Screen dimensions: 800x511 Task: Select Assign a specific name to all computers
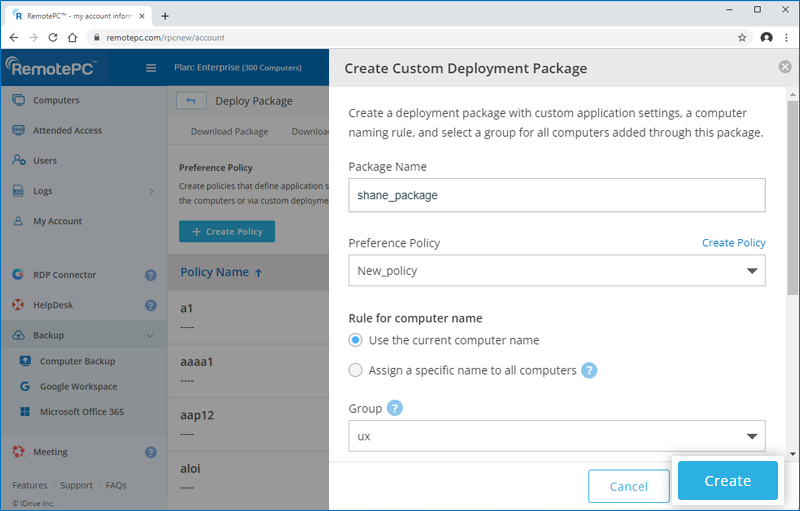(356, 370)
